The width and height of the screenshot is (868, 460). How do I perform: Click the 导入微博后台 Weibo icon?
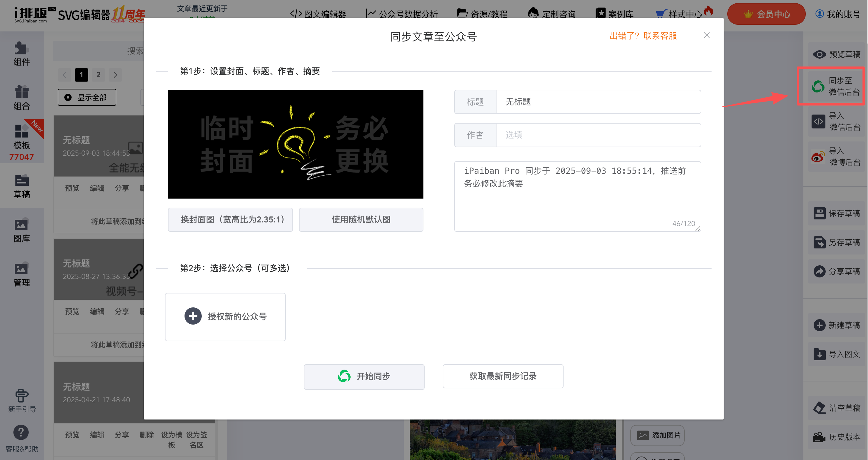(x=818, y=157)
